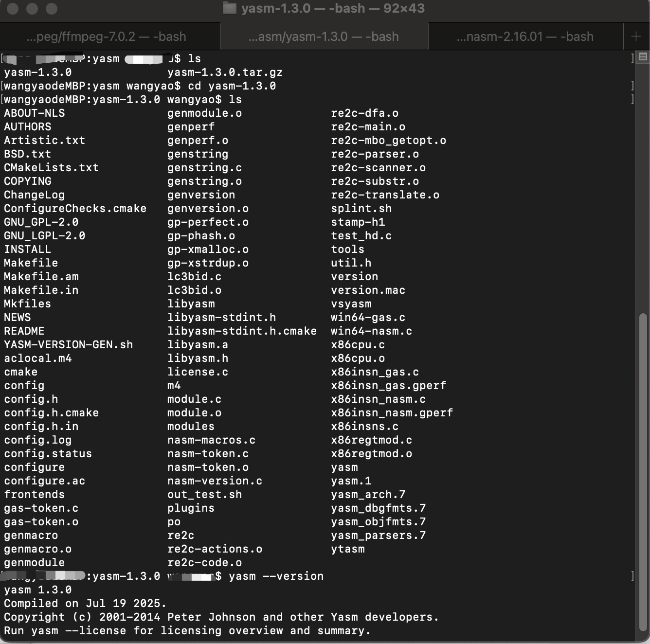Click config.log file name

38,440
